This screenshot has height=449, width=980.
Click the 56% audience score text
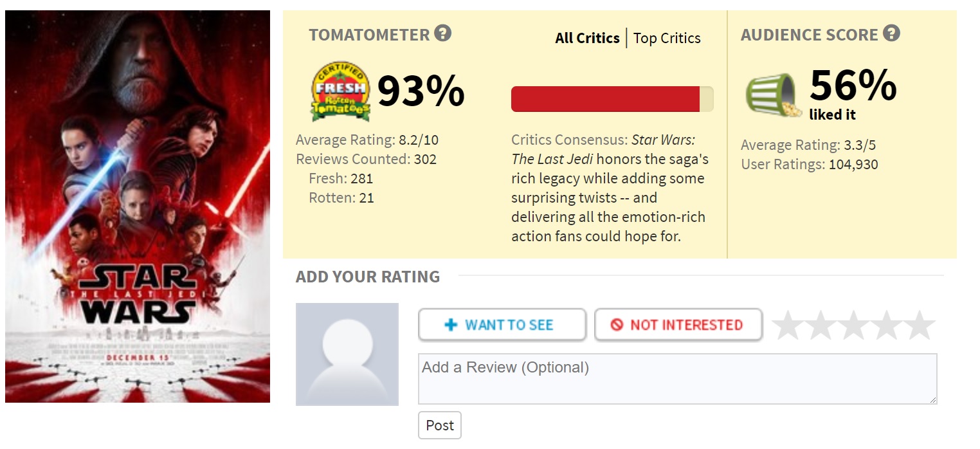853,86
